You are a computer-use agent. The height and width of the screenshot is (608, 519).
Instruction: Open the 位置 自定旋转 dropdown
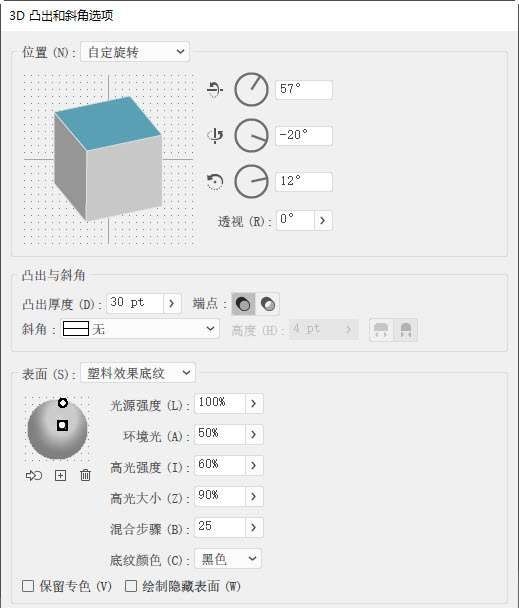pyautogui.click(x=135, y=52)
